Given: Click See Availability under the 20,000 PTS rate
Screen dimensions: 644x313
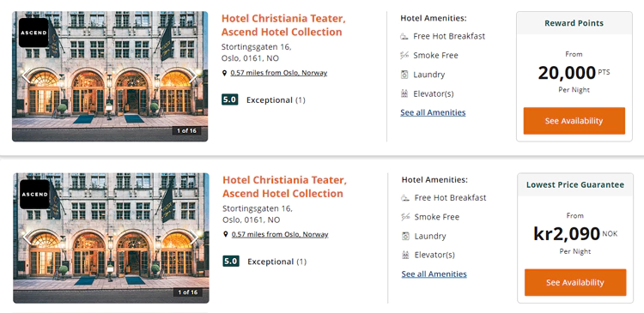Looking at the screenshot, I should (574, 121).
